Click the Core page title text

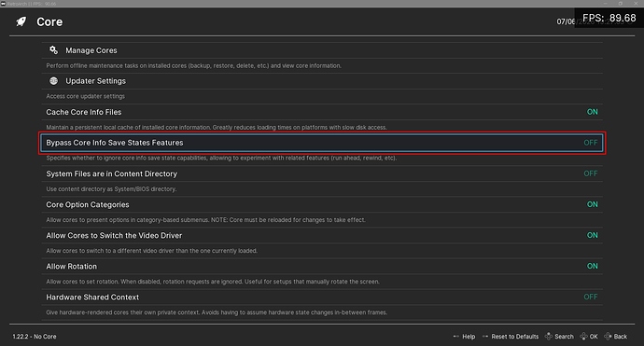(49, 21)
